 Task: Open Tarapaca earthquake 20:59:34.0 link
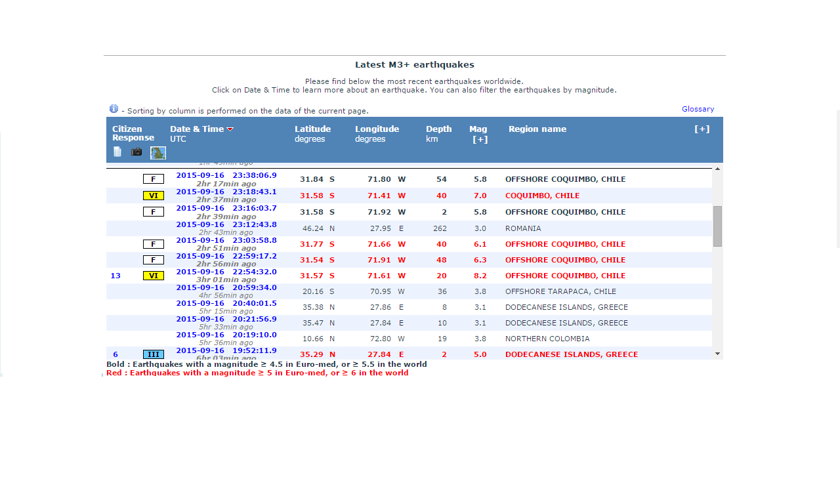(226, 287)
